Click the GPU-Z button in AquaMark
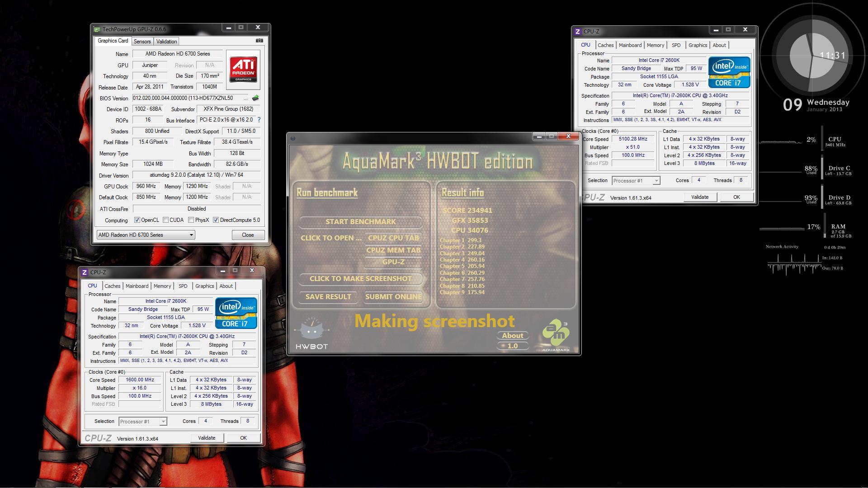Image resolution: width=868 pixels, height=488 pixels. tap(393, 262)
